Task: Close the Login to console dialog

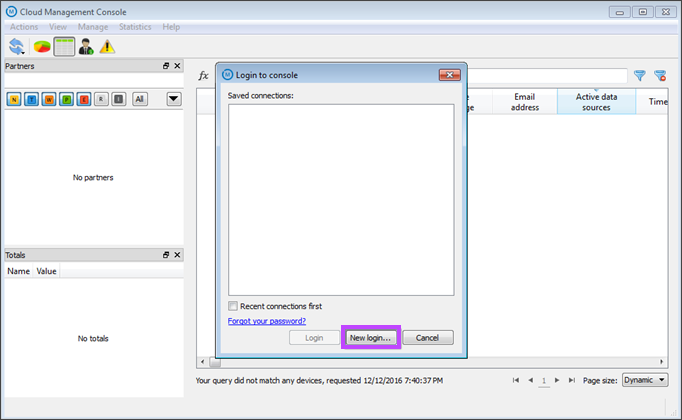Action: click(450, 75)
